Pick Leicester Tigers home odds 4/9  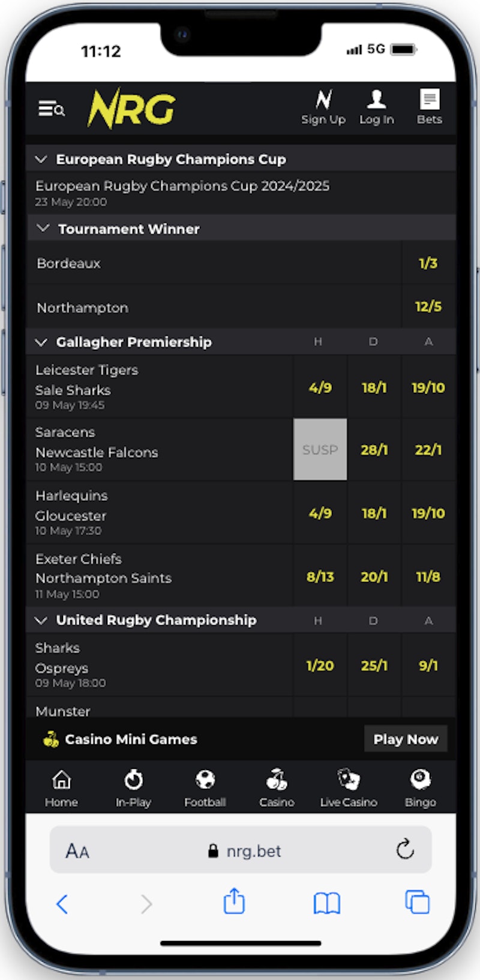320,387
